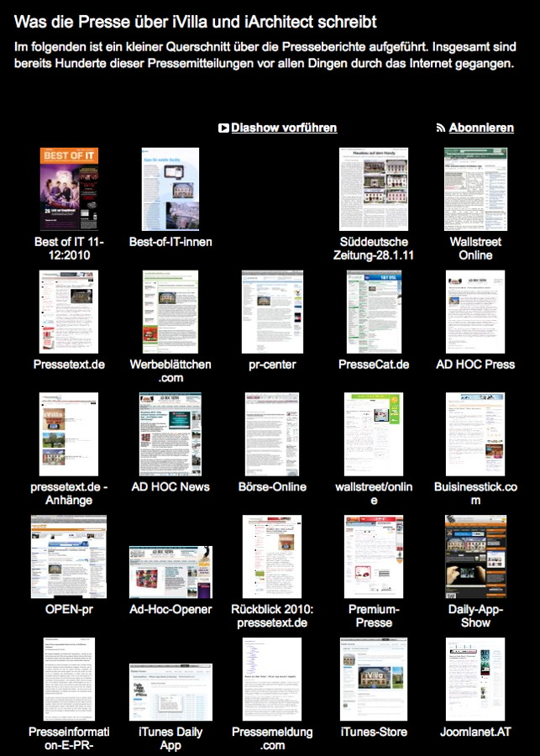Image resolution: width=540 pixels, height=756 pixels.
Task: Click the RSS feed icon beside Abonnieren
Action: 441,128
